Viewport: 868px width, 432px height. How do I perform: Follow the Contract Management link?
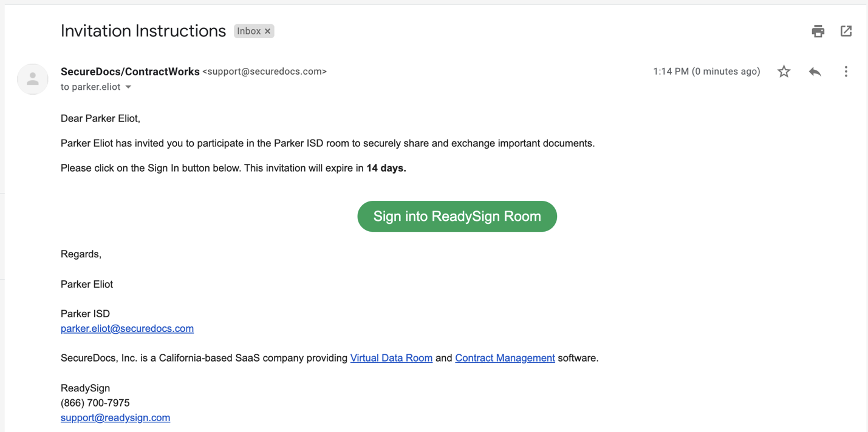[x=505, y=358]
